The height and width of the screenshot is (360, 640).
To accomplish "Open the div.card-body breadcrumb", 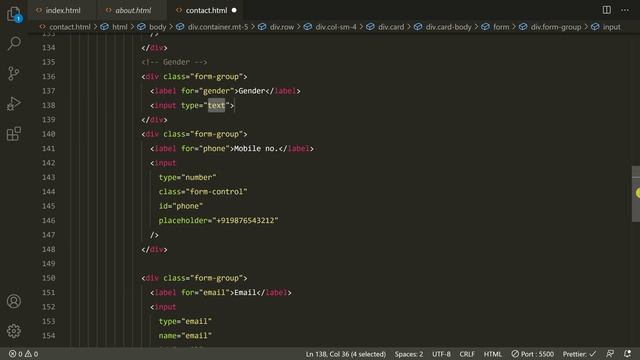I will click(x=448, y=27).
